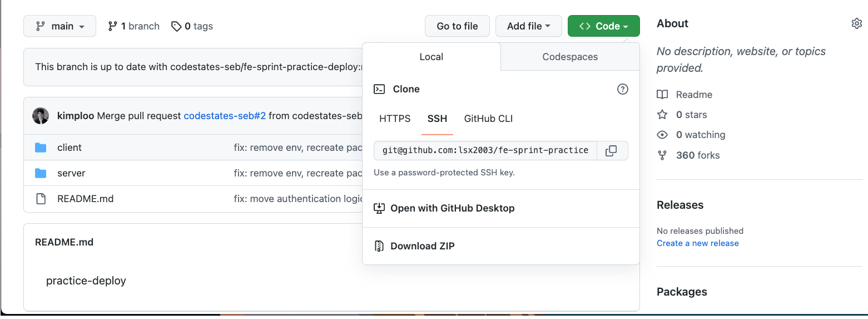Open the client folder

[x=70, y=148]
